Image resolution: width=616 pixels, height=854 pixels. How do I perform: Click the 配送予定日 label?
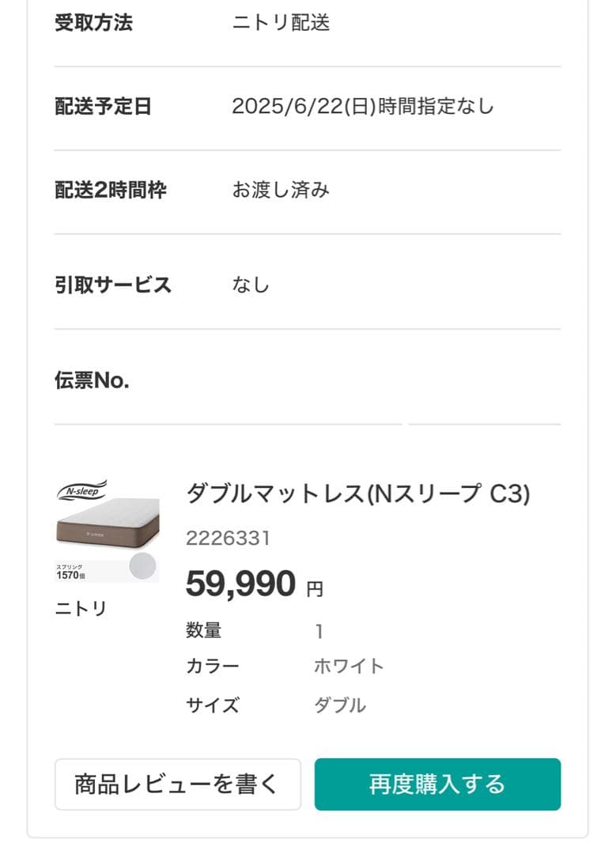103,106
